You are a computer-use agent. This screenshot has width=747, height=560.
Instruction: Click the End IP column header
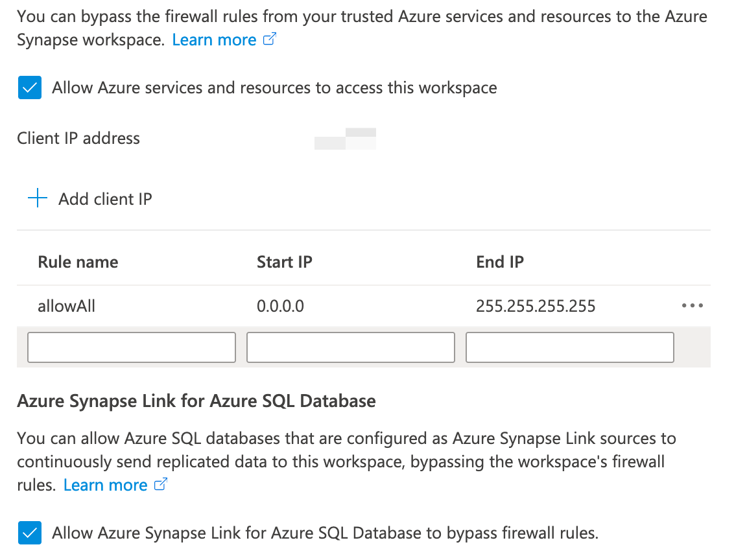(x=499, y=261)
